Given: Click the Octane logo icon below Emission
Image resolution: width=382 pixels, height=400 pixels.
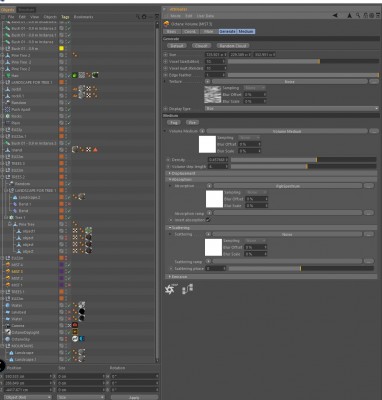Looking at the screenshot, I should click(x=170, y=289).
